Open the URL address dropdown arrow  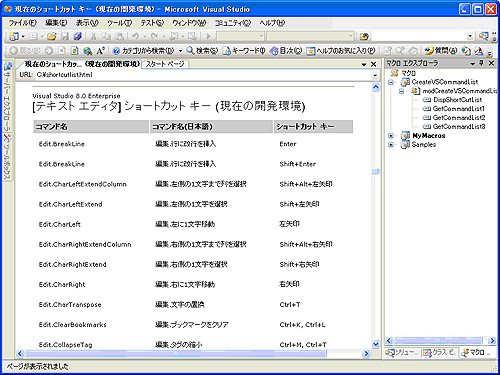[375, 75]
